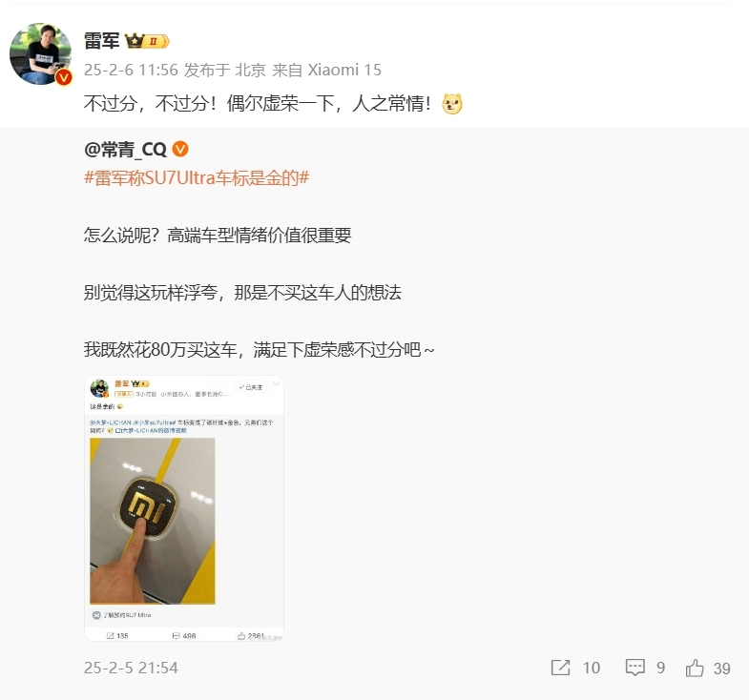This screenshot has height=700, width=749.
Task: Click the 25-2-6 11:56 post timestamp
Action: point(131,70)
